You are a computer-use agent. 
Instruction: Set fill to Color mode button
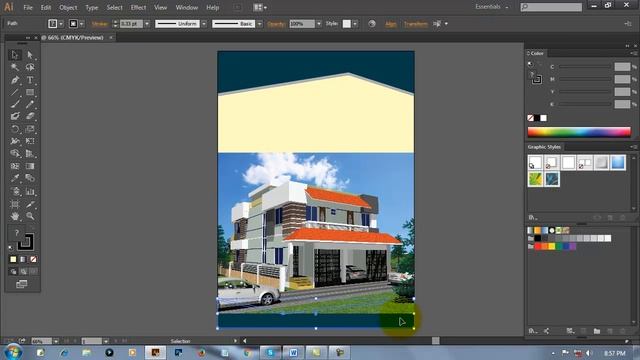click(13, 259)
